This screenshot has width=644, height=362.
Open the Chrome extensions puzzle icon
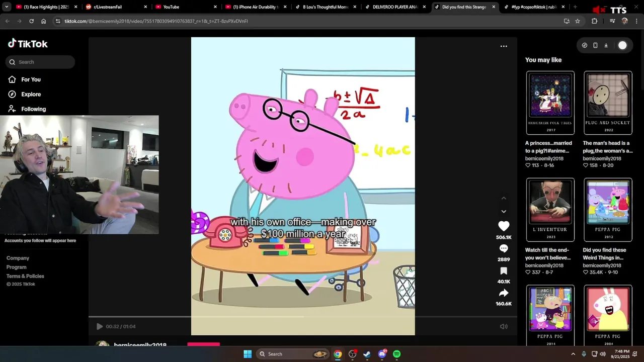tap(595, 21)
